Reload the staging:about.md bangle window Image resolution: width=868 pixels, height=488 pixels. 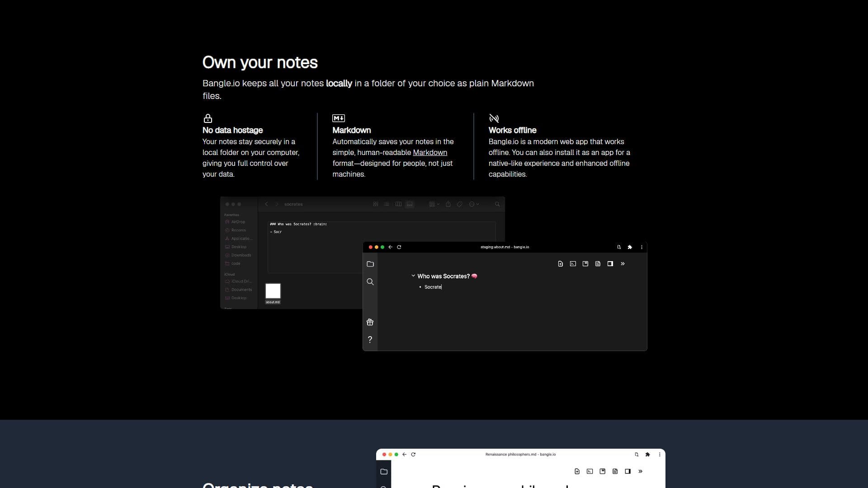(x=399, y=247)
